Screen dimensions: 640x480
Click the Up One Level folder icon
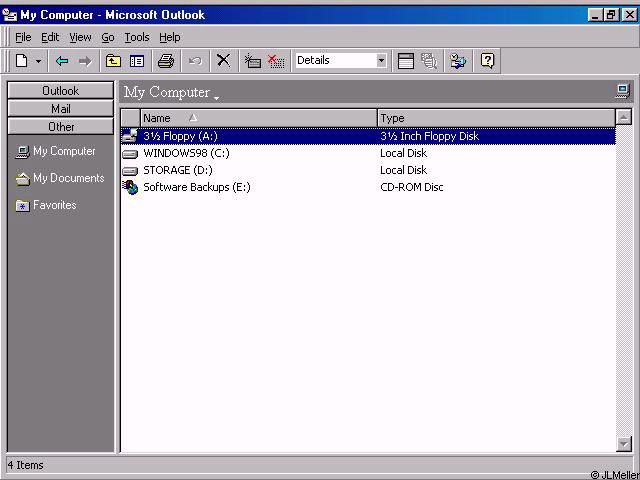pyautogui.click(x=113, y=61)
